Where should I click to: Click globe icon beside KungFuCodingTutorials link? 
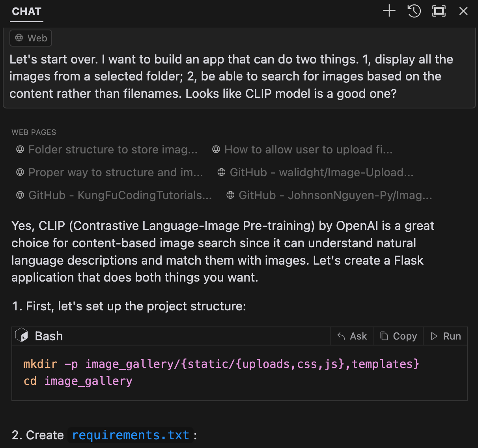pyautogui.click(x=20, y=195)
